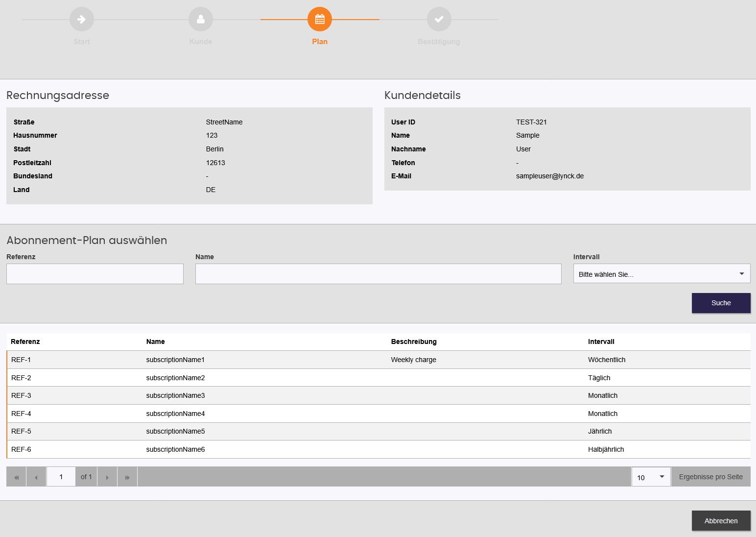
Task: Focus the Name search field
Action: coord(378,274)
